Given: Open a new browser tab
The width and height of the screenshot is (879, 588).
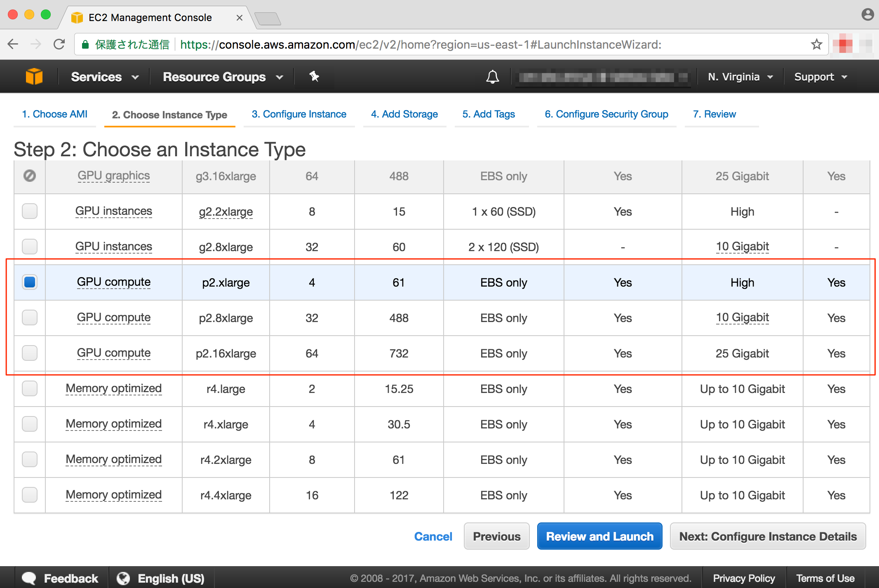Looking at the screenshot, I should (268, 19).
